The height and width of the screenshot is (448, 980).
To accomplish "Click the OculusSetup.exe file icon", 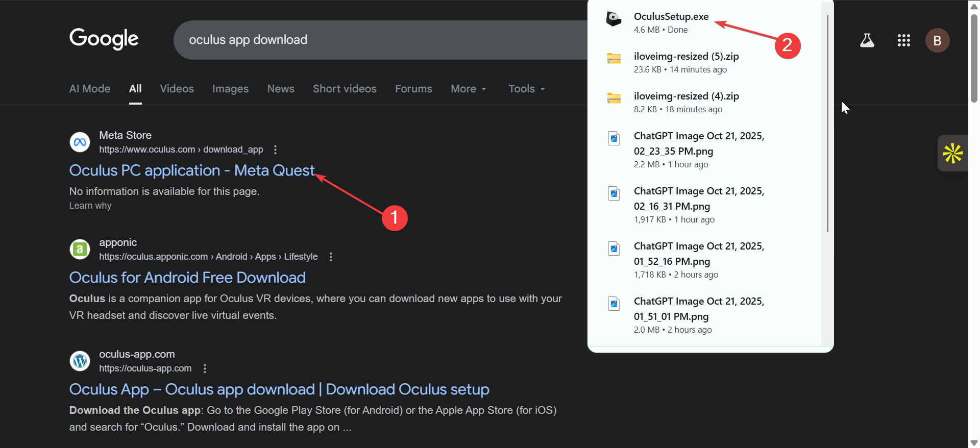I will point(614,19).
